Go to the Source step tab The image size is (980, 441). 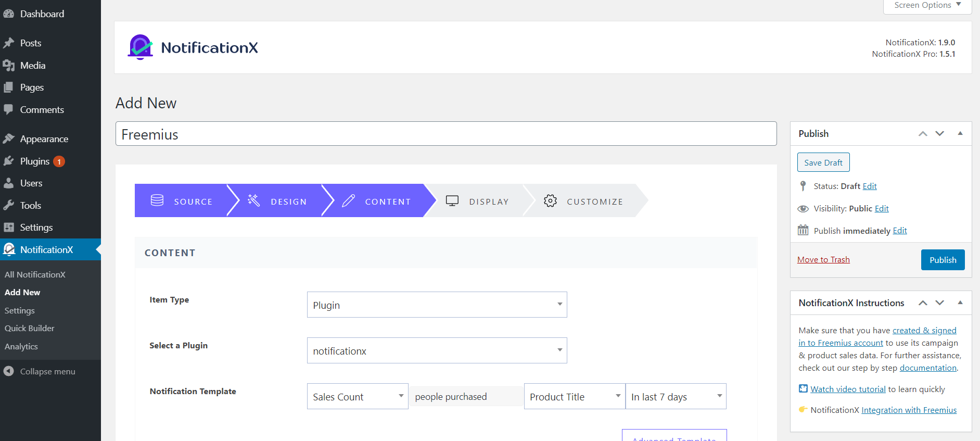[x=181, y=200]
